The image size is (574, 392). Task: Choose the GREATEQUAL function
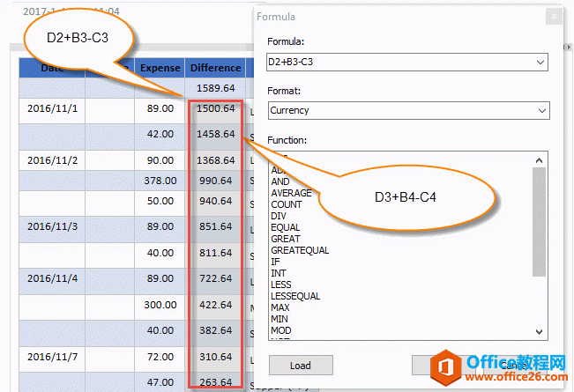(300, 250)
